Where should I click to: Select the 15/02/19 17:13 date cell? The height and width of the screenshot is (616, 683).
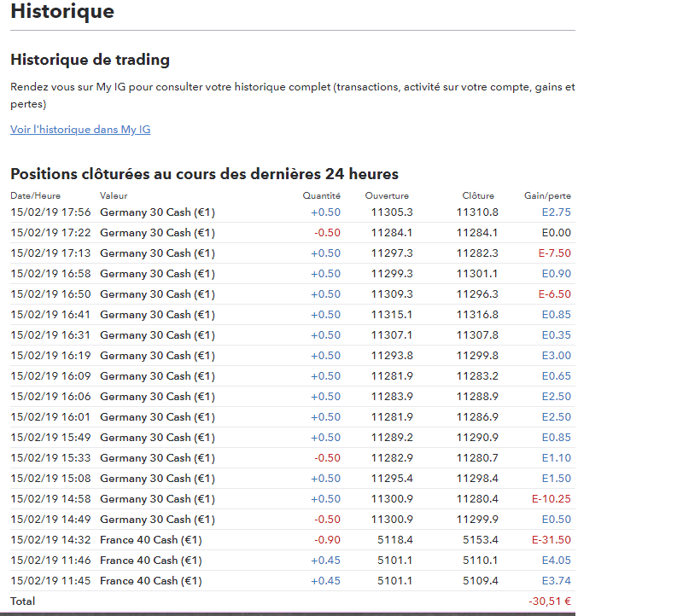pos(50,253)
